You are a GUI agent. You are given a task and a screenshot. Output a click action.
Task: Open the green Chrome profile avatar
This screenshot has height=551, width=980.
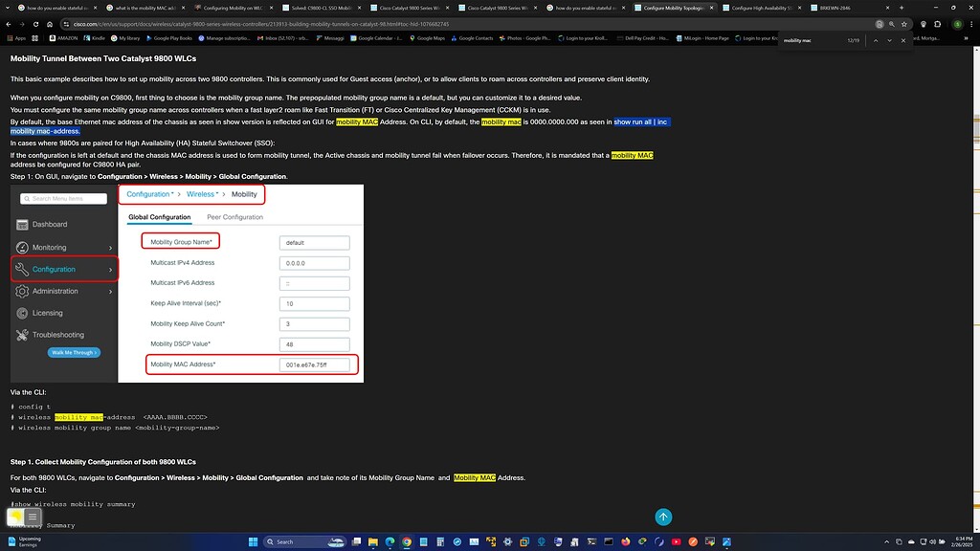pyautogui.click(x=958, y=24)
